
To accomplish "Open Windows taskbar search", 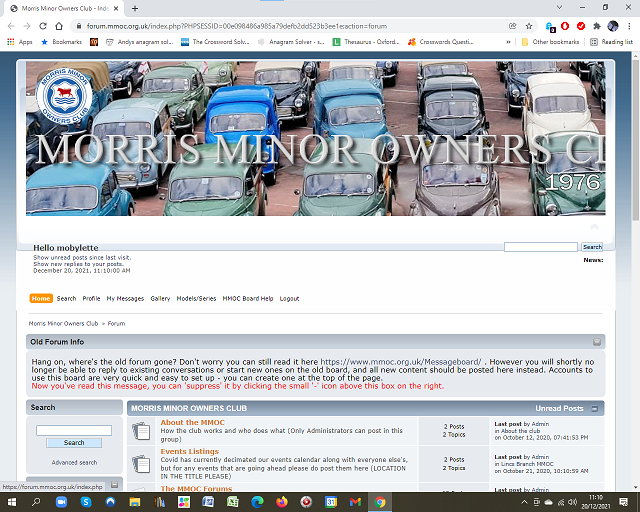I will pyautogui.click(x=36, y=502).
